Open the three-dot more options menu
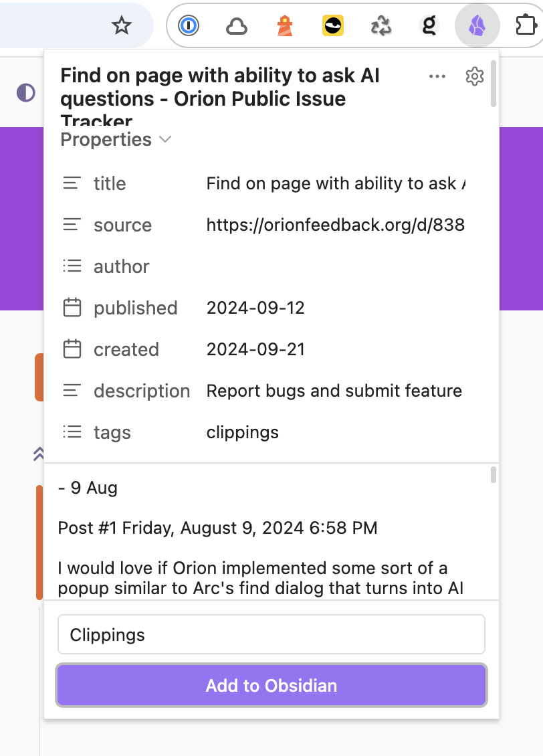543x756 pixels. tap(437, 76)
